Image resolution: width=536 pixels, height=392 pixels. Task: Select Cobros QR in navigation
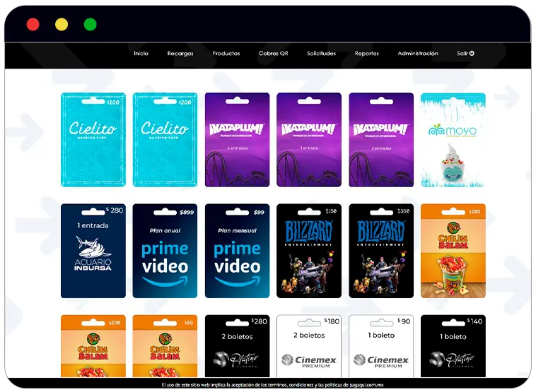(274, 54)
